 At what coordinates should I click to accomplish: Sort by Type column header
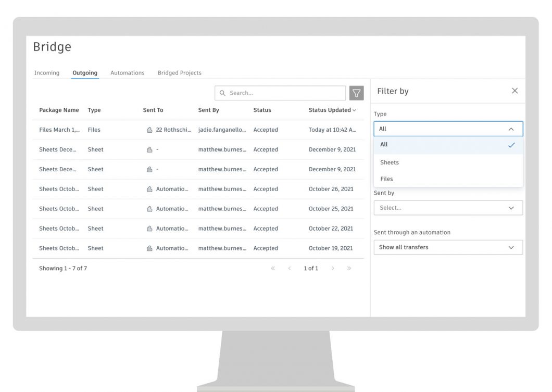pos(94,110)
